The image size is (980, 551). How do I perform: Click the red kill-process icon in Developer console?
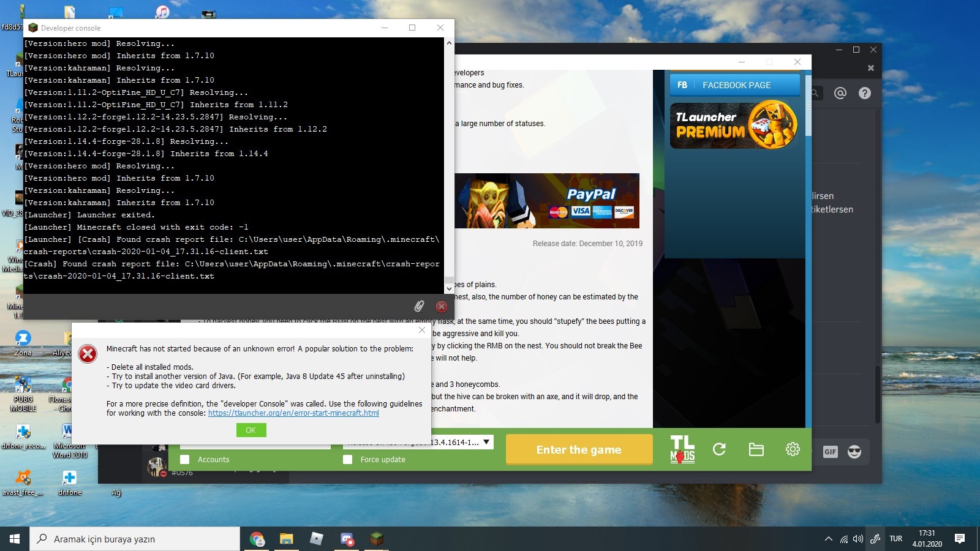pos(441,307)
